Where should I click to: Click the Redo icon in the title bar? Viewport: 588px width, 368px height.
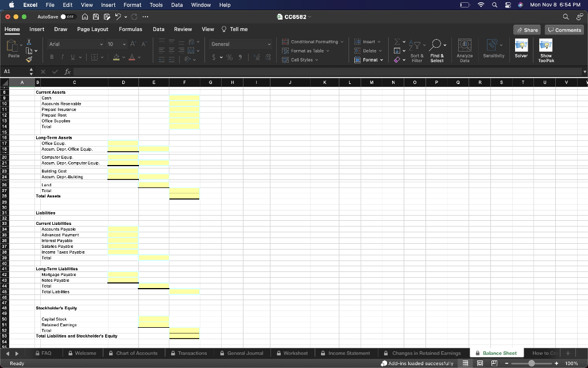[134, 17]
